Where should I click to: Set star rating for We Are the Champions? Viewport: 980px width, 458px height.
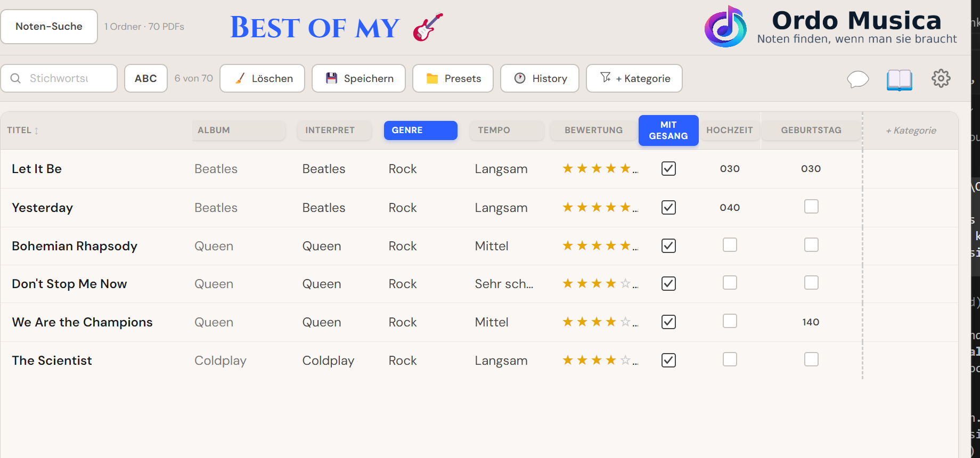coord(597,322)
